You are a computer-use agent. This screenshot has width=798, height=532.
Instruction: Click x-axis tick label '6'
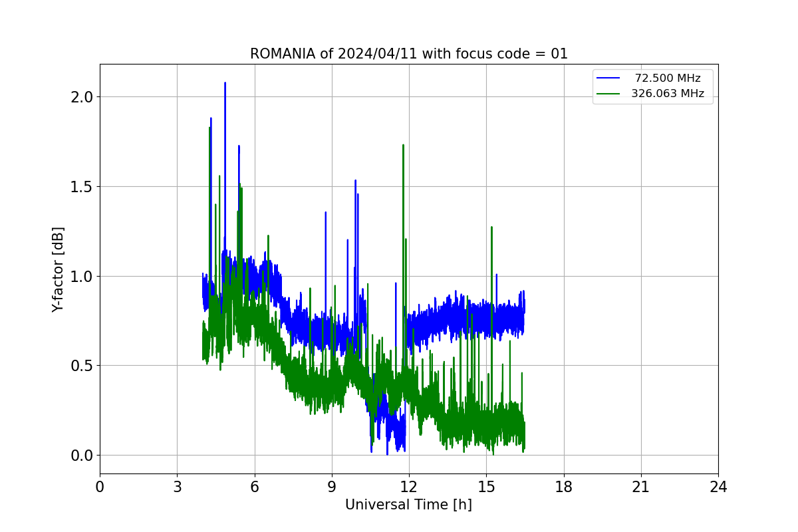click(254, 487)
